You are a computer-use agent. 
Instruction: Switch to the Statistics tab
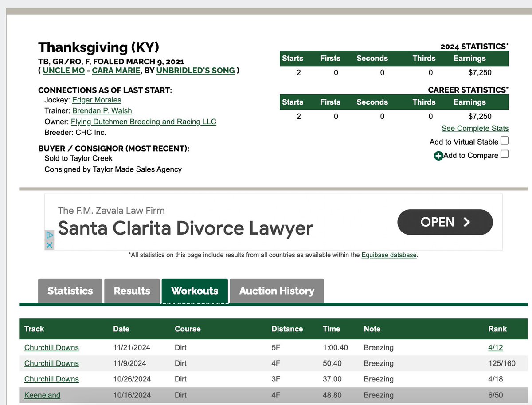(70, 291)
